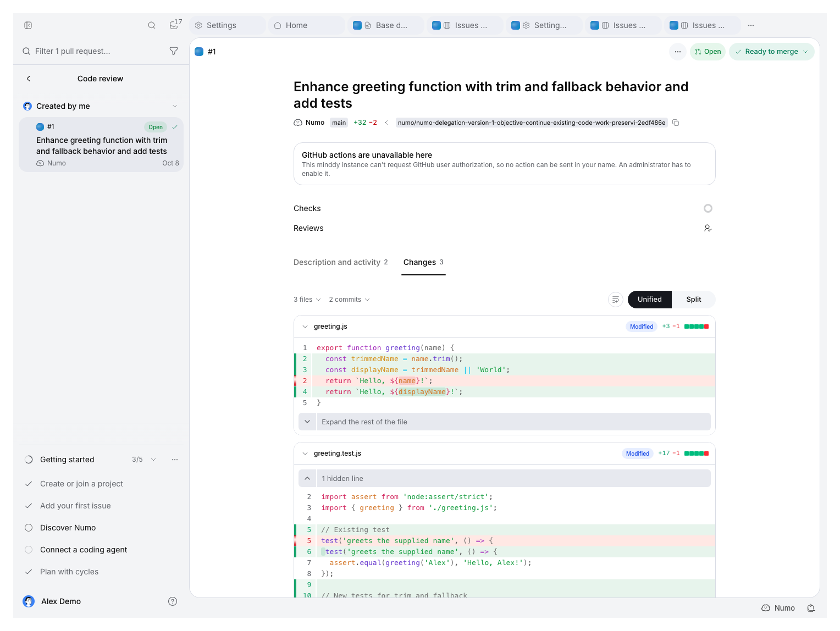Check off Discover Numo step
Viewport: 840px width, 631px height.
click(29, 528)
